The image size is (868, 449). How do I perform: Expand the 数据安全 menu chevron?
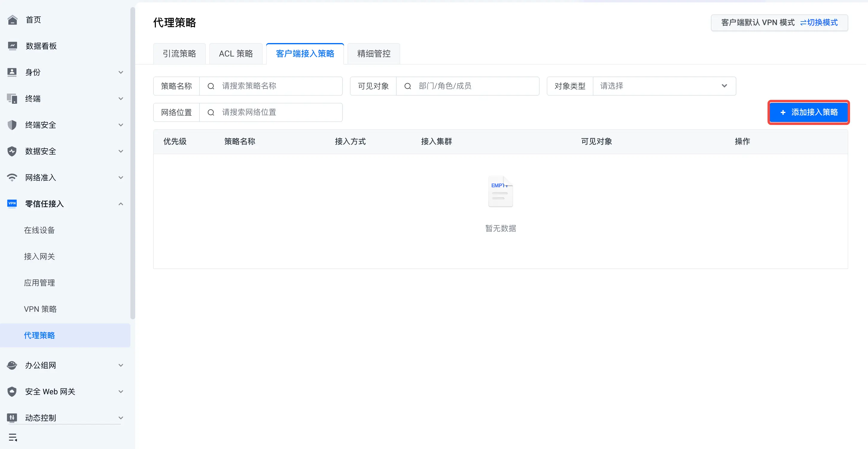tap(121, 151)
